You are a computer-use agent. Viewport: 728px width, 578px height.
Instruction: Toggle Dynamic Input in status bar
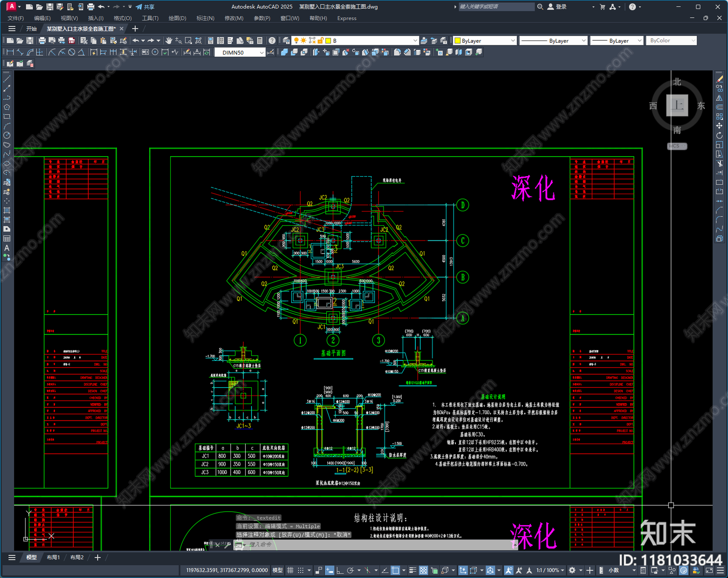pos(329,570)
